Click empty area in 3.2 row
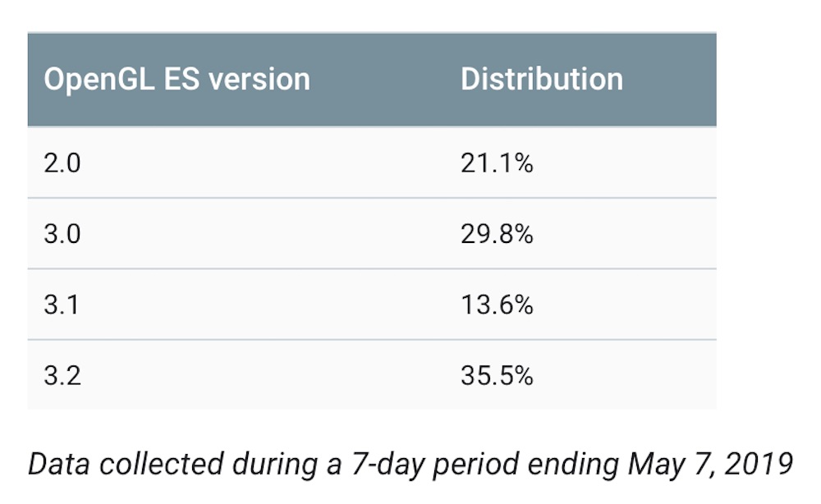The width and height of the screenshot is (821, 504). [262, 375]
